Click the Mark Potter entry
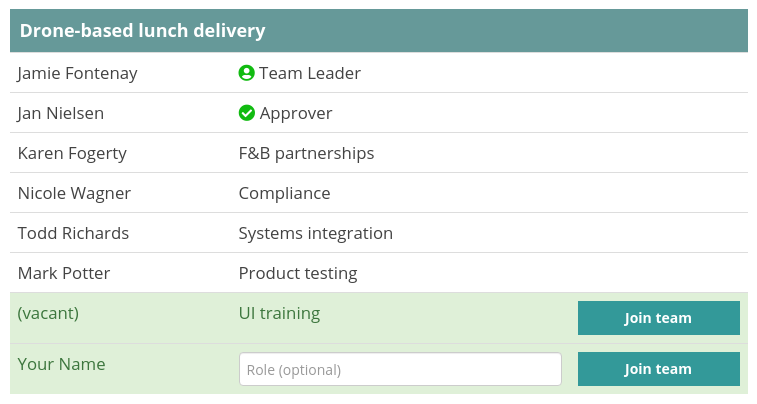 [64, 273]
